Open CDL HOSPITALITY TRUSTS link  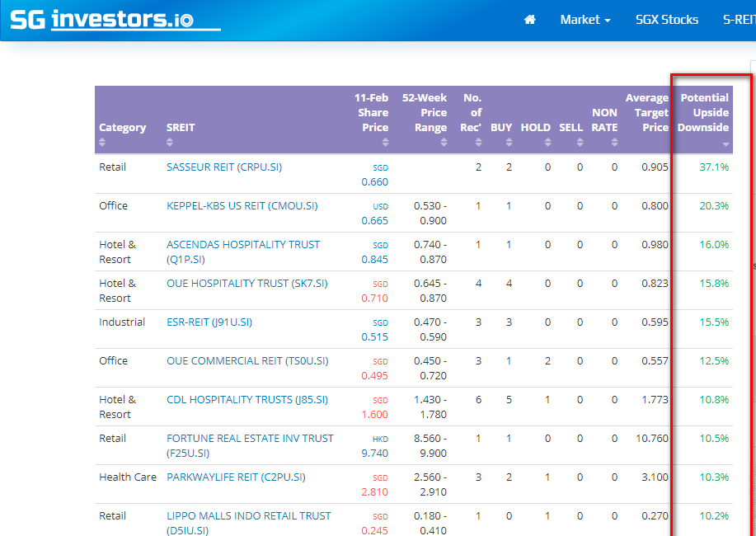click(x=247, y=400)
